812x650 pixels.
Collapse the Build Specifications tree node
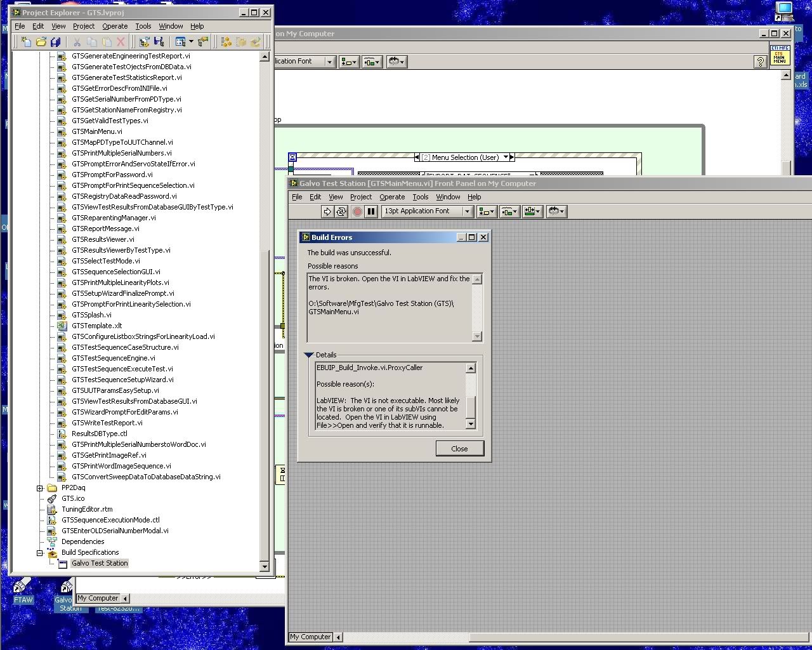coord(40,553)
